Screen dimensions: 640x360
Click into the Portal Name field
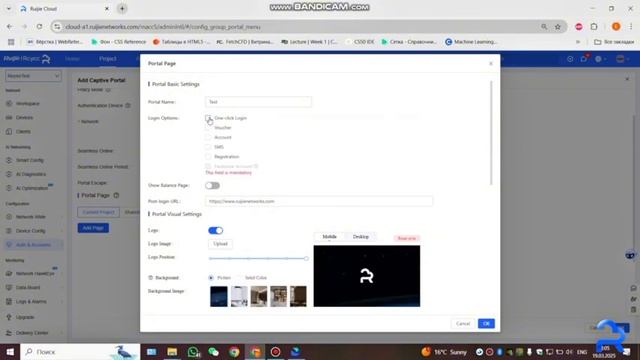pos(258,102)
